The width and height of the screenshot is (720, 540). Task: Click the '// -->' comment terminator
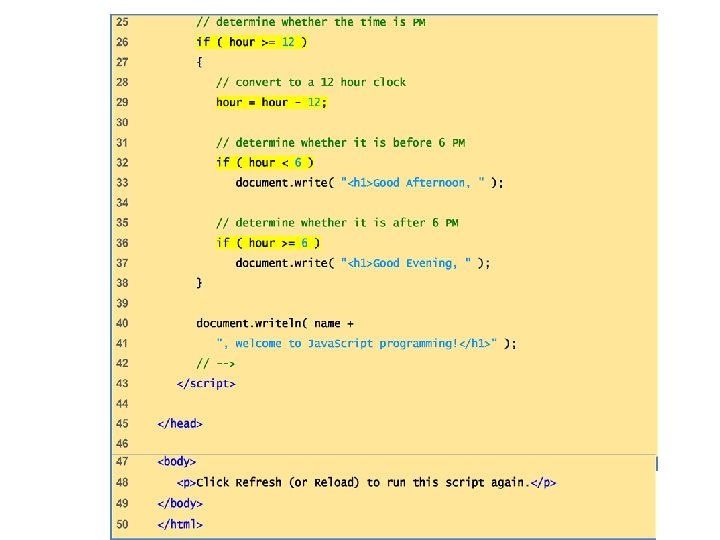[216, 364]
